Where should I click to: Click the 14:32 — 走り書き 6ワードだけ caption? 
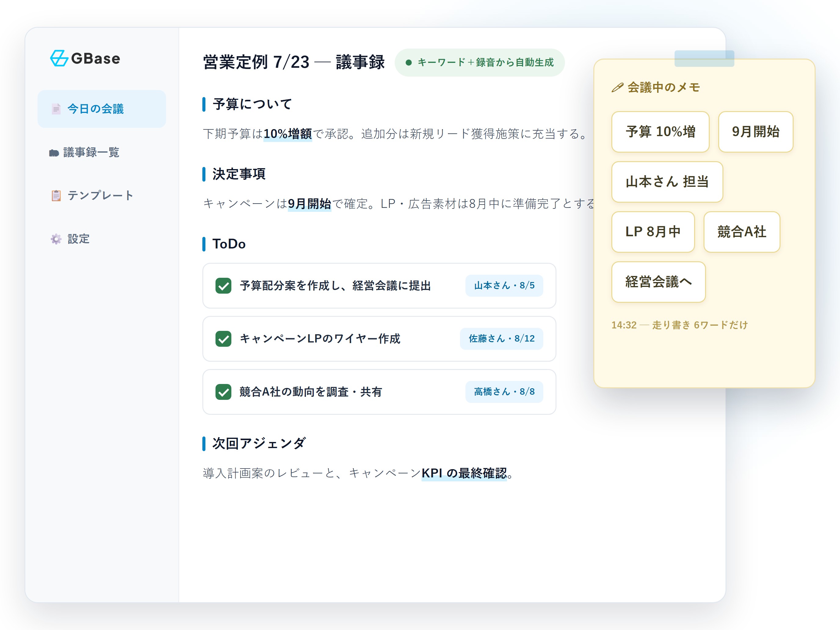[x=680, y=325]
